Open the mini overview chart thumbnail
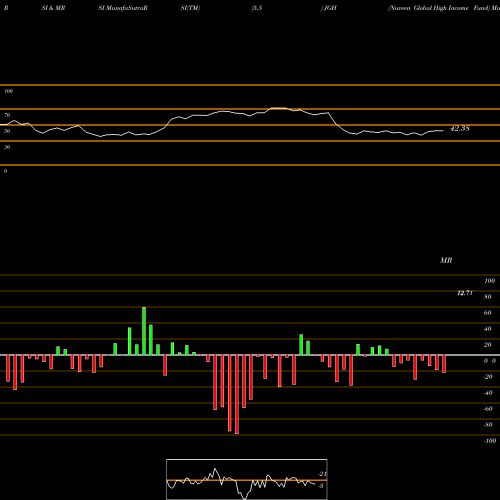 point(247,479)
